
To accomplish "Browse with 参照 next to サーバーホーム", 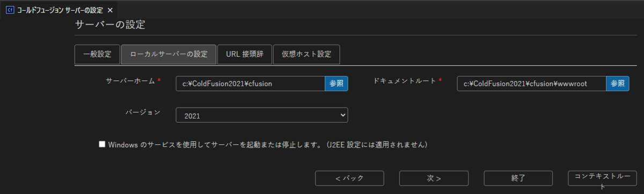I will point(336,84).
